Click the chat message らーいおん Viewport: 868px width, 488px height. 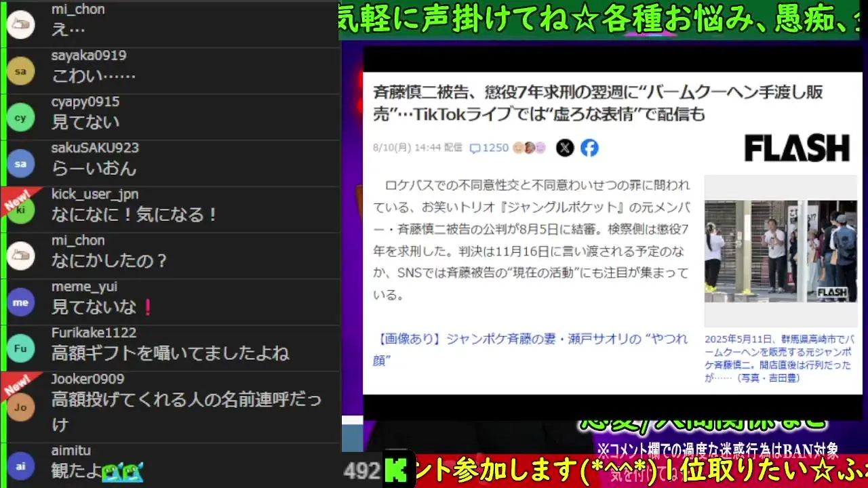pos(94,168)
